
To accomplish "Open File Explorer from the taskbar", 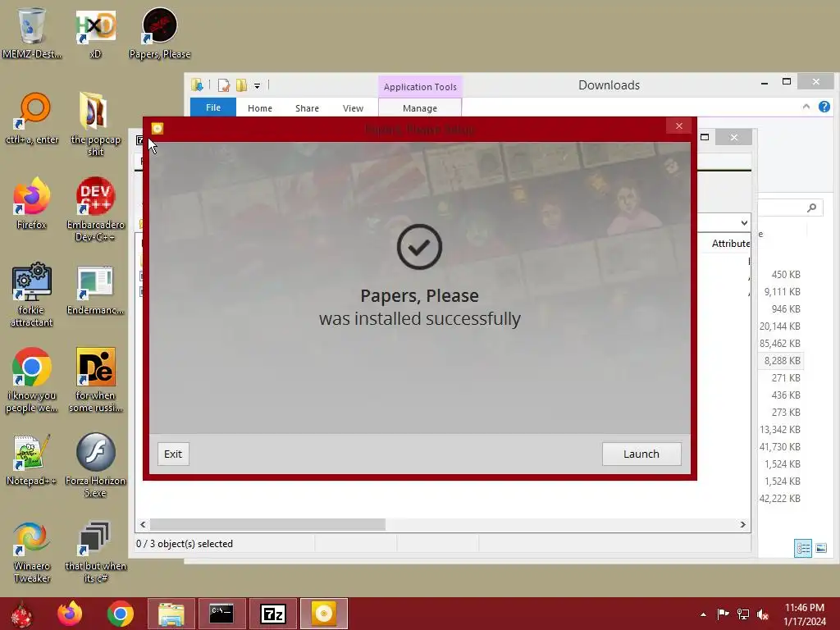I will coord(171,614).
